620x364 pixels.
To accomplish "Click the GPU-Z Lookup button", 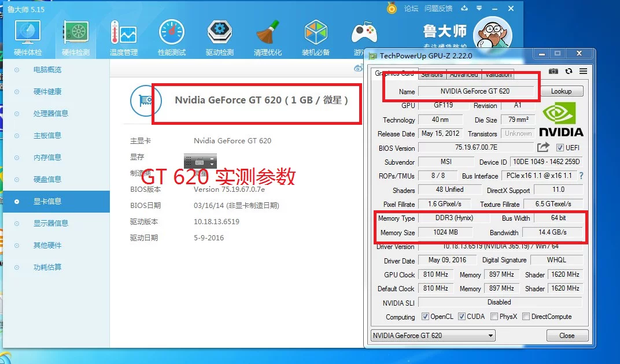I will click(562, 91).
